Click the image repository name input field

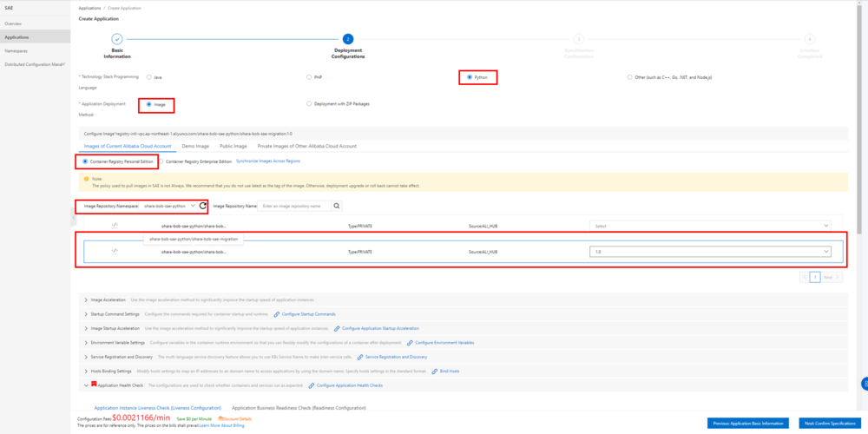(x=293, y=206)
